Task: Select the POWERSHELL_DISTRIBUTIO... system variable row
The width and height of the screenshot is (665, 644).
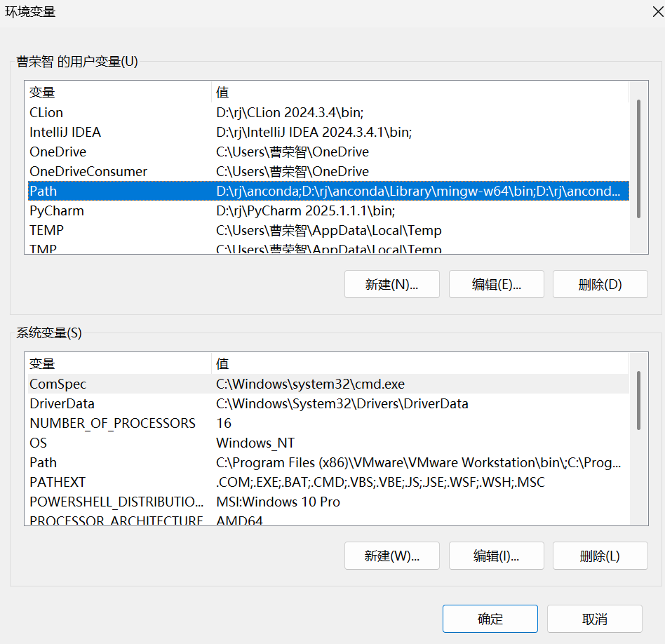Action: coord(329,502)
